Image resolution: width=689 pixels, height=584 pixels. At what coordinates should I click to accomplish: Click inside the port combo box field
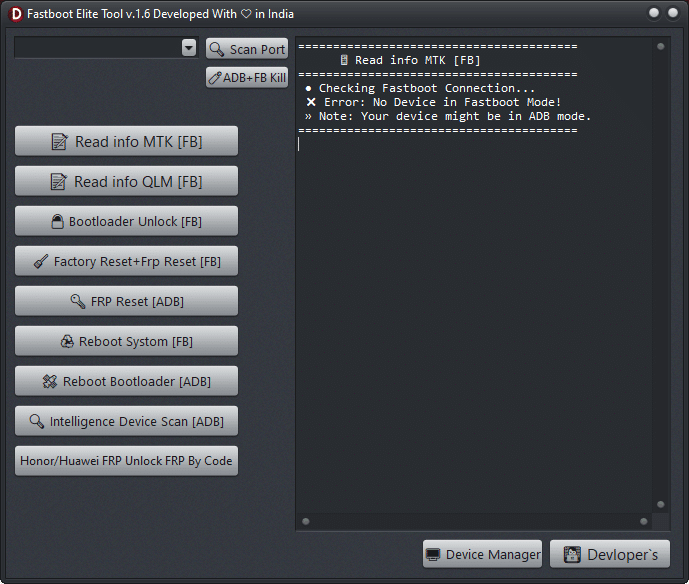[97, 48]
